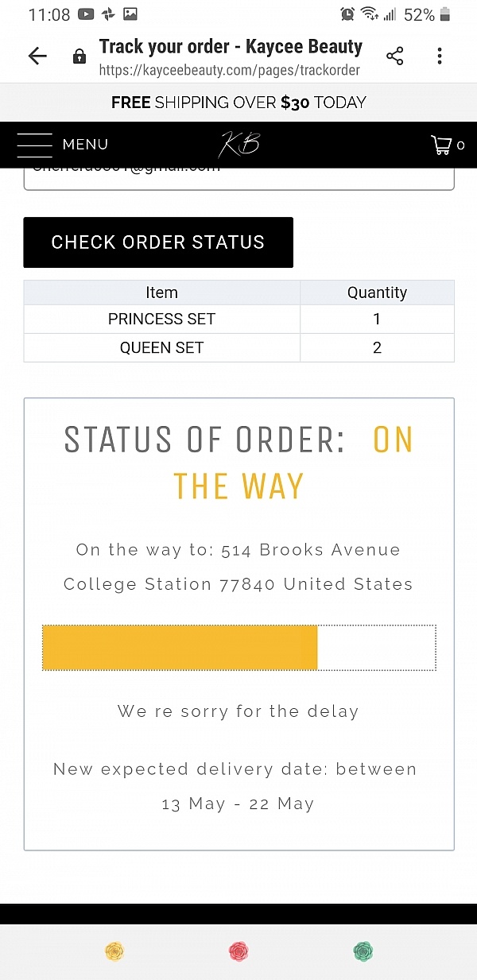Image resolution: width=477 pixels, height=980 pixels.
Task: Tap the green rose icon at bottom
Action: [363, 951]
